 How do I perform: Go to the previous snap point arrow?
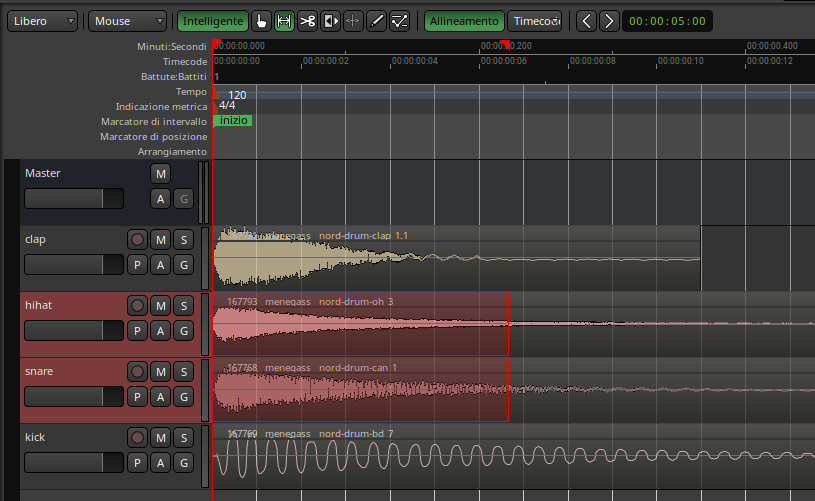(587, 21)
